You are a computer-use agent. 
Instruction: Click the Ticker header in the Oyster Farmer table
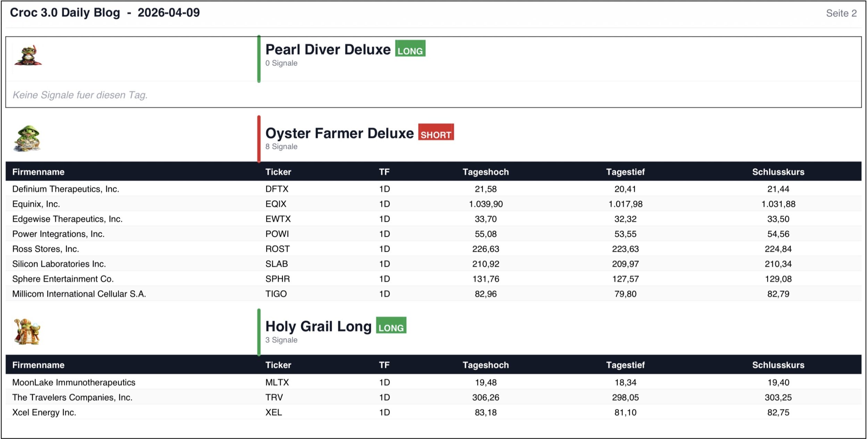pos(278,172)
